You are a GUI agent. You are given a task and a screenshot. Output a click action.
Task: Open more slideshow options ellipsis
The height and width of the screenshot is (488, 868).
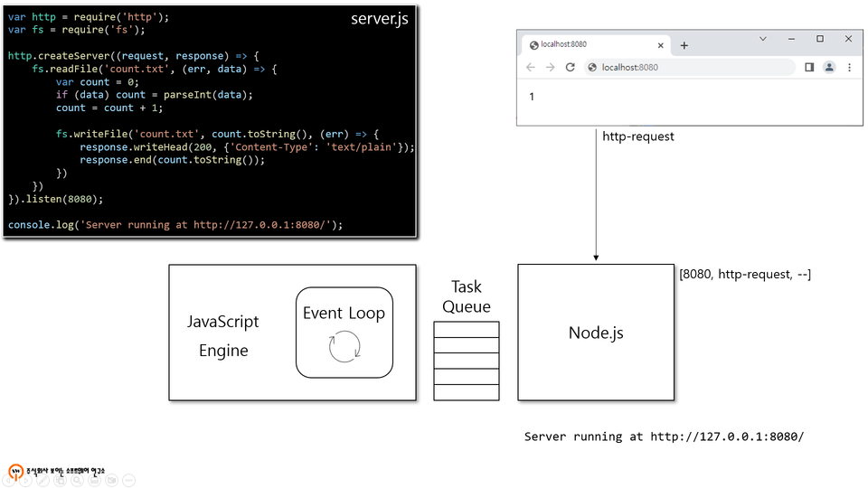coord(128,480)
